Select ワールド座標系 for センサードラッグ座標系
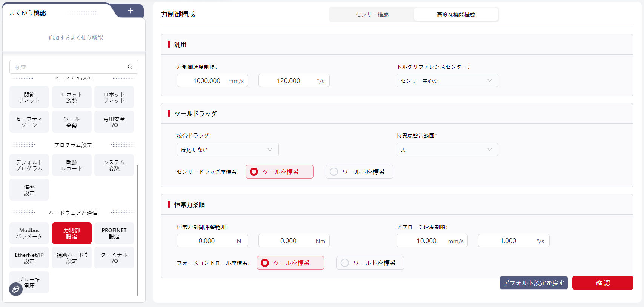 (x=359, y=172)
